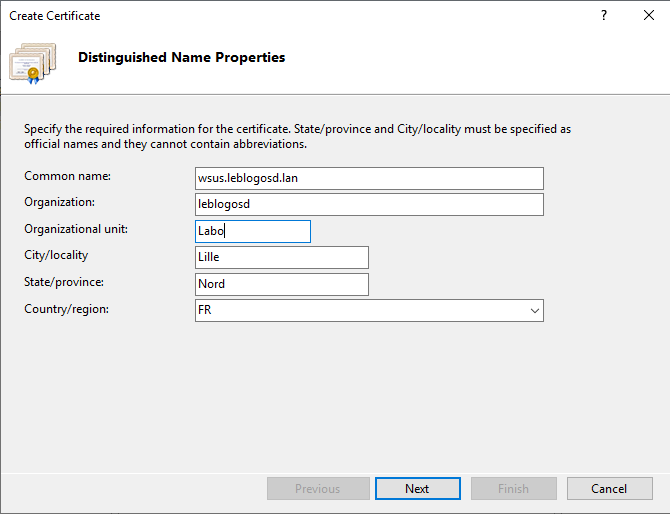Viewport: 670px width, 514px height.
Task: Focus the Organization text box containing leblogosd
Action: (369, 204)
